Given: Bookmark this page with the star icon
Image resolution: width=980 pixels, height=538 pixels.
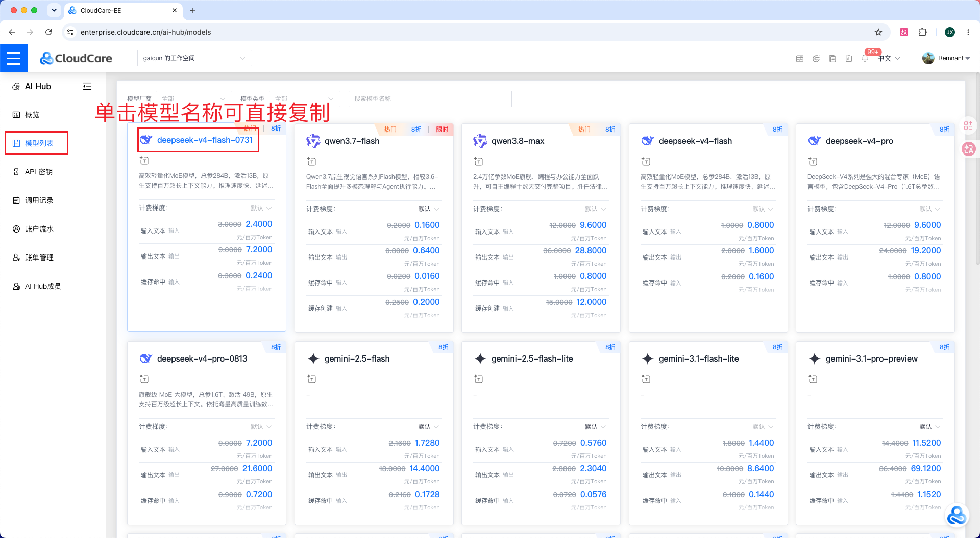Looking at the screenshot, I should tap(878, 32).
